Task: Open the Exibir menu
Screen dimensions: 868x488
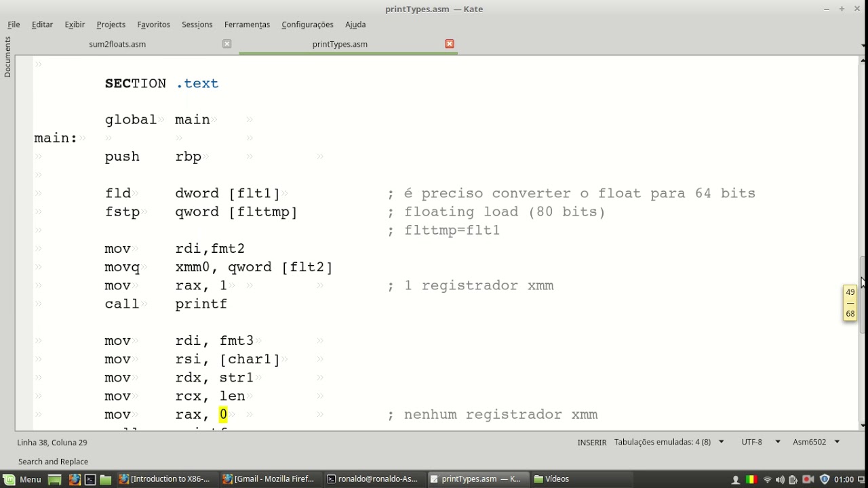Action: pyautogui.click(x=75, y=24)
